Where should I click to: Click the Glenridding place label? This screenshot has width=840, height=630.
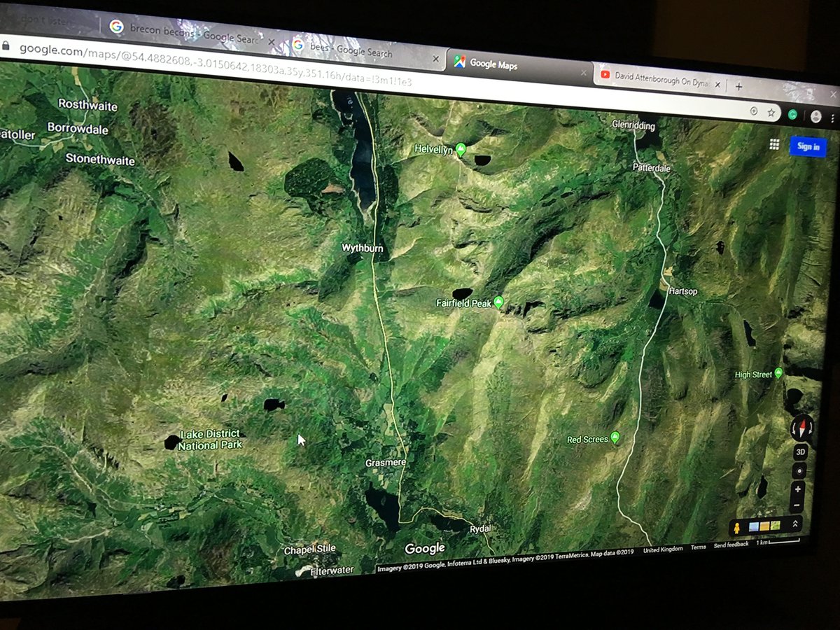pyautogui.click(x=633, y=125)
